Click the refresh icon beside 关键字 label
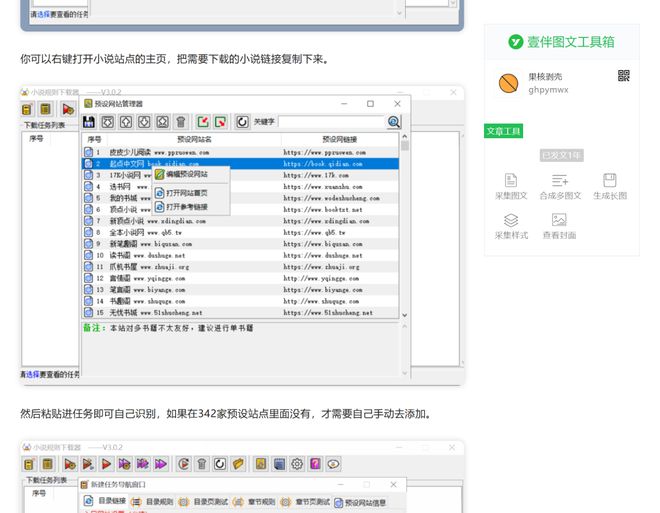Image resolution: width=660 pixels, height=513 pixels. 242,122
